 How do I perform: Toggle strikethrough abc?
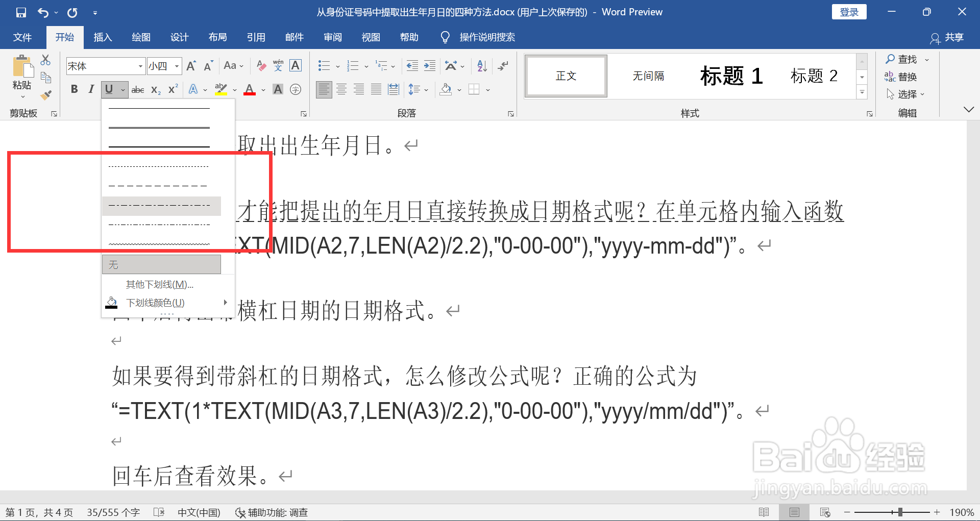138,90
